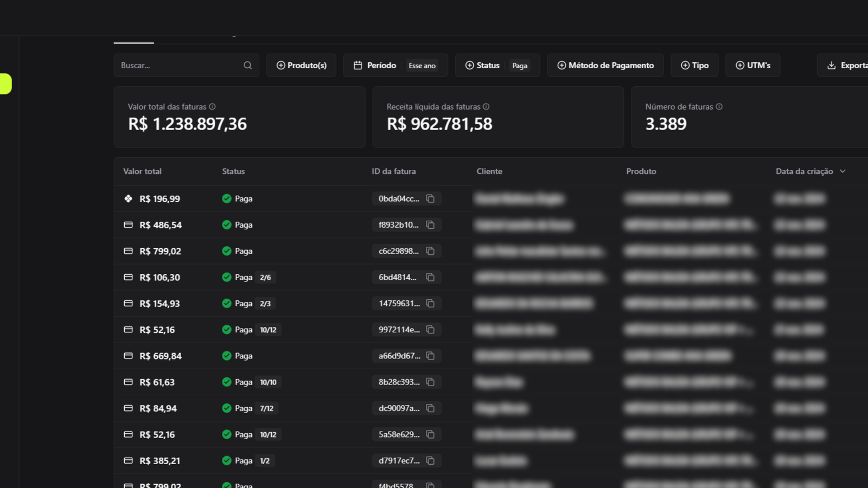Click Pix payment icon on R$ 196,99 row

pos(128,198)
